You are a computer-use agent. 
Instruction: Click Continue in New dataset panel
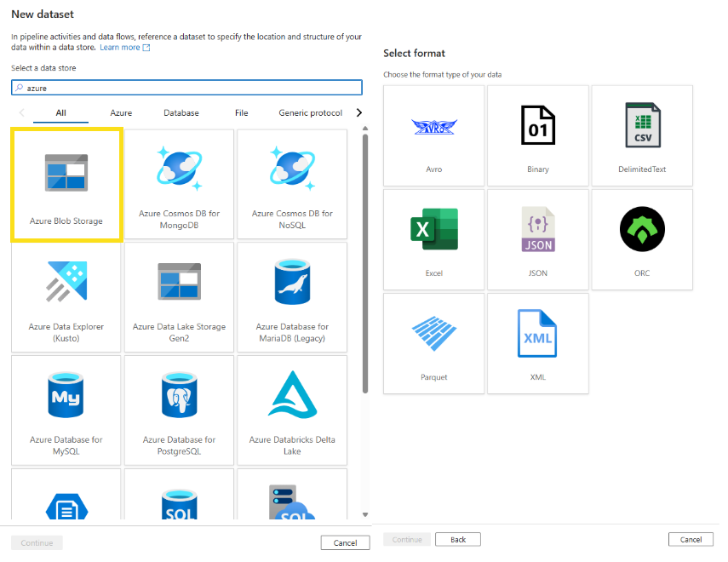(37, 542)
